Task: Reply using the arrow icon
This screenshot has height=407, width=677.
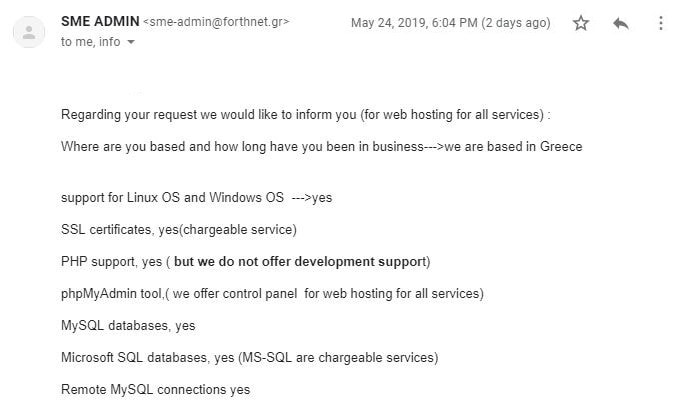Action: click(621, 23)
